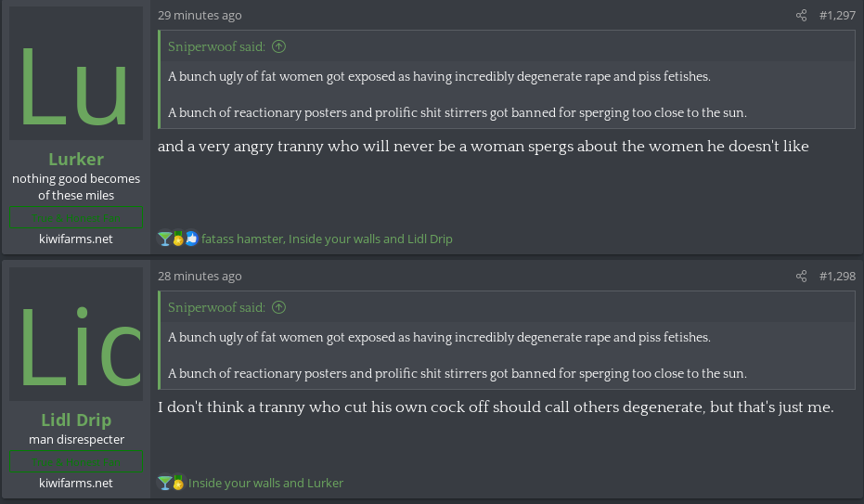Click the gold medal reaction icon under post #1,297
Viewport: 864px width, 504px height.
(178, 239)
